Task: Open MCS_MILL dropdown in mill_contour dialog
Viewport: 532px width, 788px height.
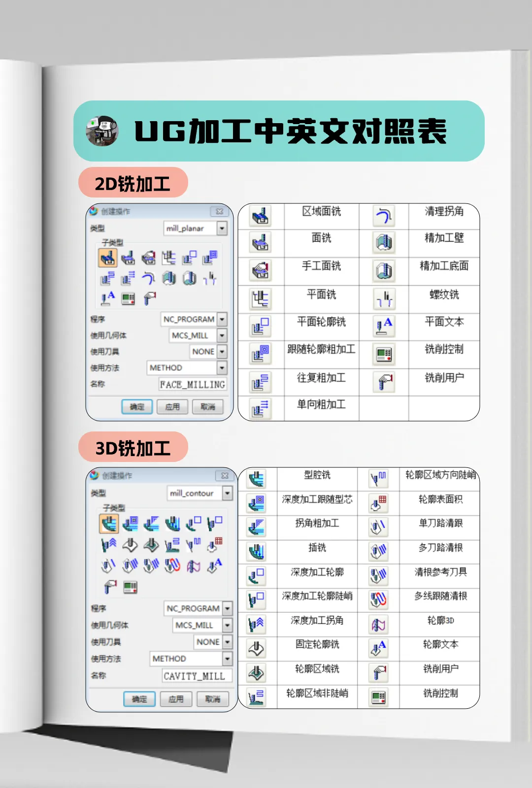Action: [x=227, y=625]
